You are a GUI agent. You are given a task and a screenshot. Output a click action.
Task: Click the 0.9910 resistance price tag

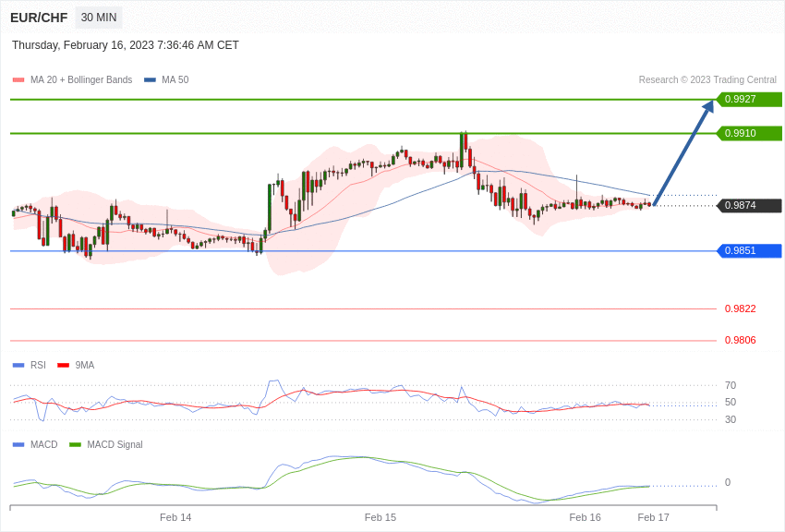749,133
